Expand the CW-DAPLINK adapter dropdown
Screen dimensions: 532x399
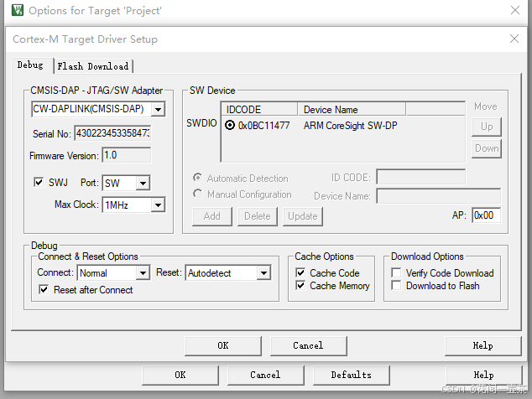[158, 109]
